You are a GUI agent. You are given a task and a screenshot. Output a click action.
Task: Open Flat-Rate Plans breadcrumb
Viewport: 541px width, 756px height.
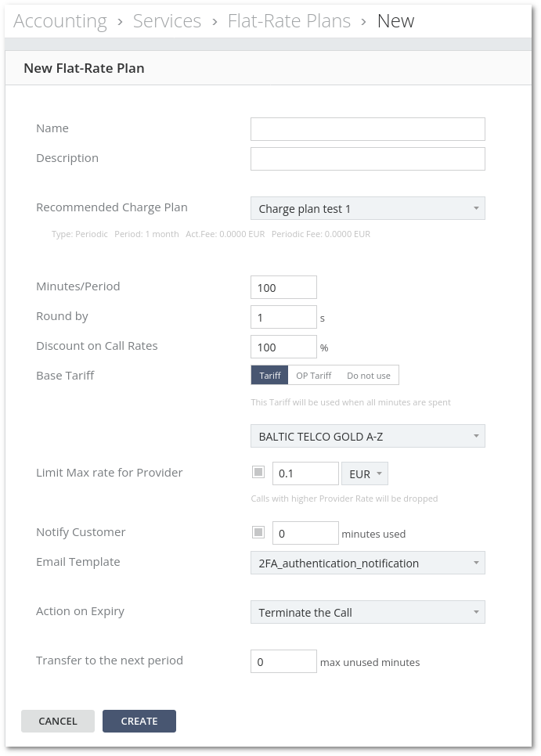289,21
